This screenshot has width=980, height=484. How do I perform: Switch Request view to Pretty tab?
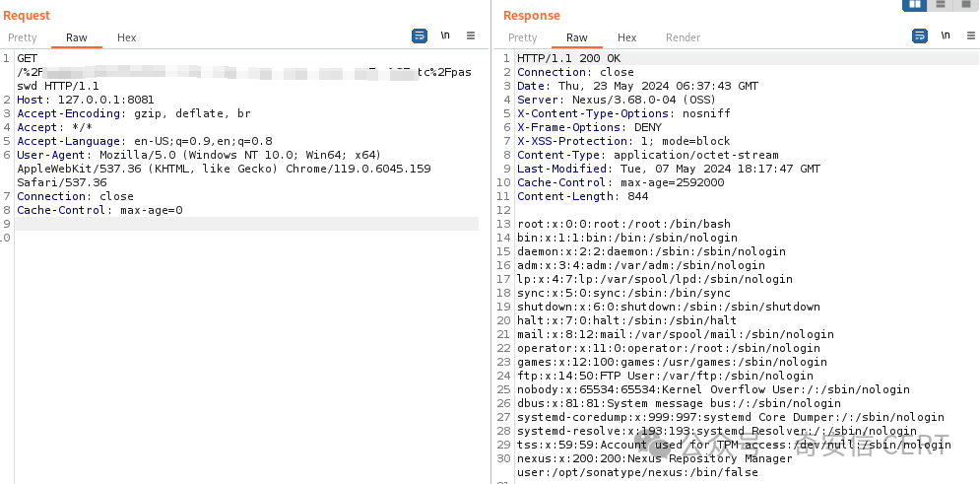click(x=23, y=37)
